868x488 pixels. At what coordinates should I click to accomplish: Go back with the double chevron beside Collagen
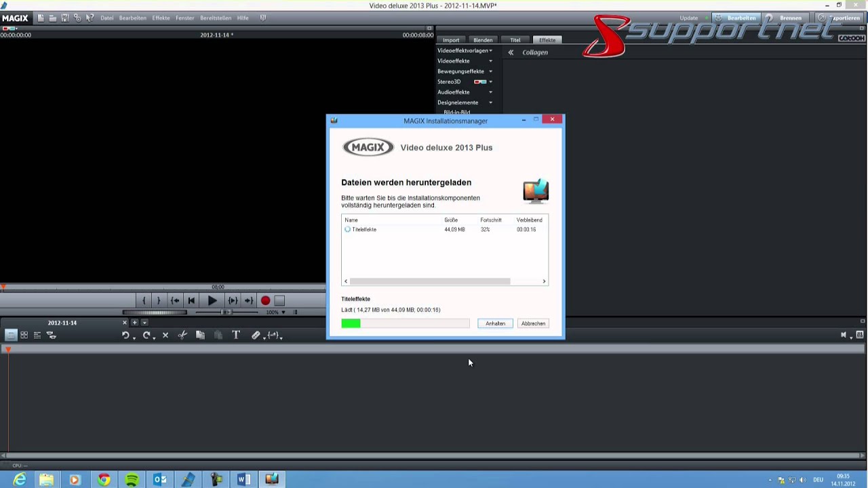[x=511, y=52]
